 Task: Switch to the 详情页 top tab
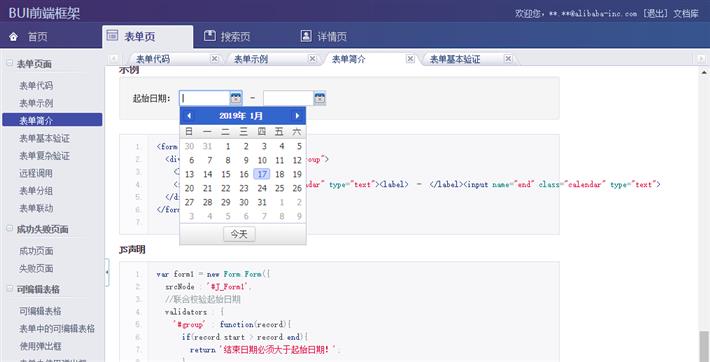click(x=324, y=37)
